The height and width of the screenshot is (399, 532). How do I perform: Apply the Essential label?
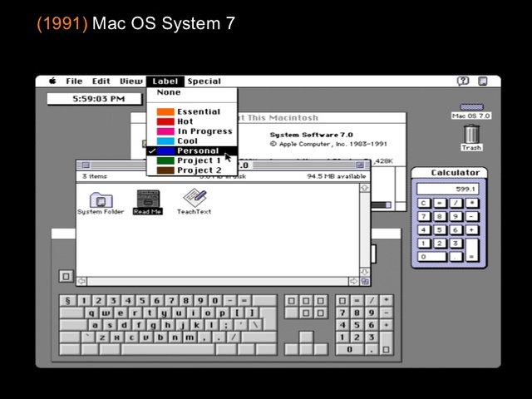click(x=192, y=111)
